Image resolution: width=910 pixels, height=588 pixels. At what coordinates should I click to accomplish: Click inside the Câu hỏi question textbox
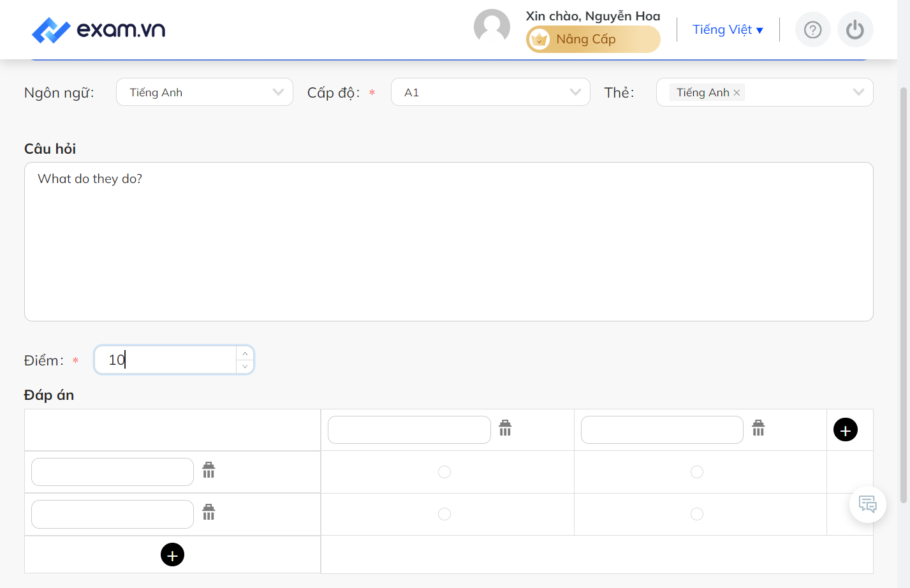coord(449,242)
